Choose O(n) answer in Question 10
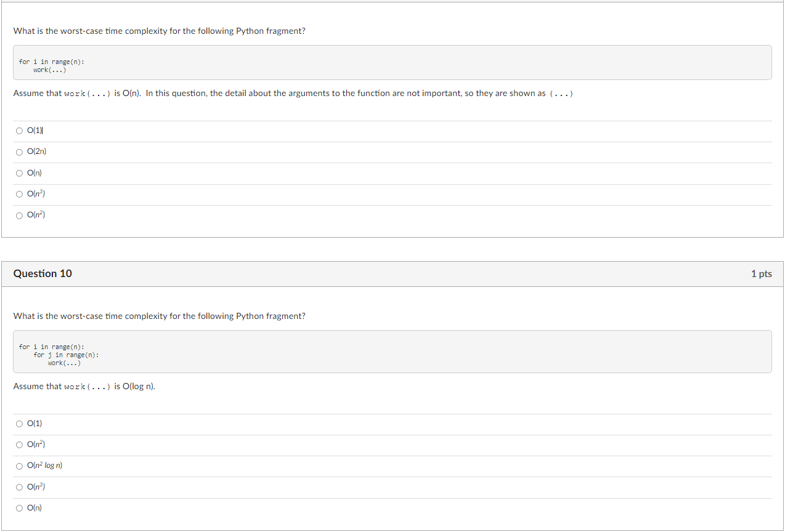The height and width of the screenshot is (532, 785). [x=19, y=507]
